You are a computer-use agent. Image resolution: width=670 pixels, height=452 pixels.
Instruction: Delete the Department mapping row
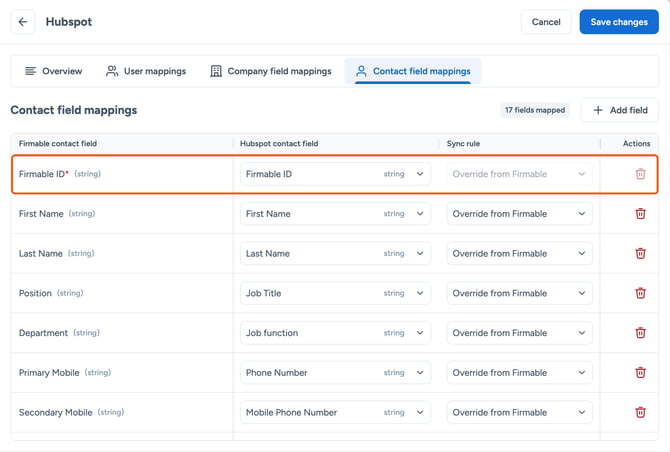coord(640,333)
